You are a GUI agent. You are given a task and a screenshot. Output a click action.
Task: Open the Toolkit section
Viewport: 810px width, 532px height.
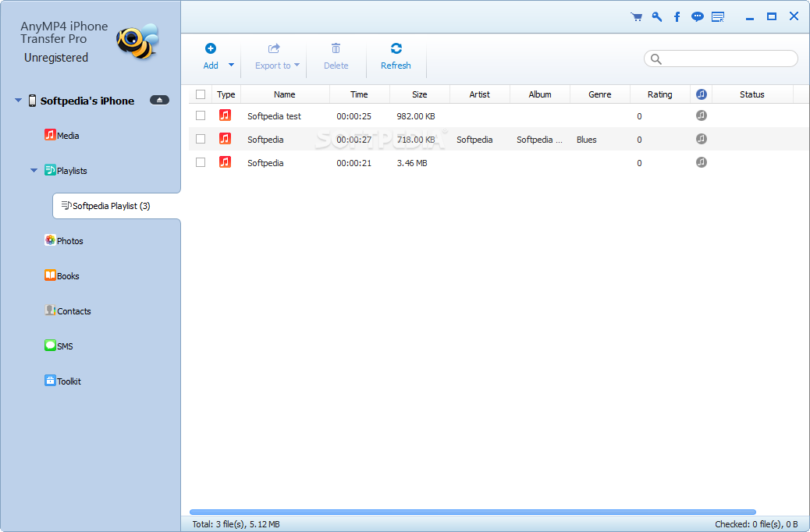pos(62,381)
